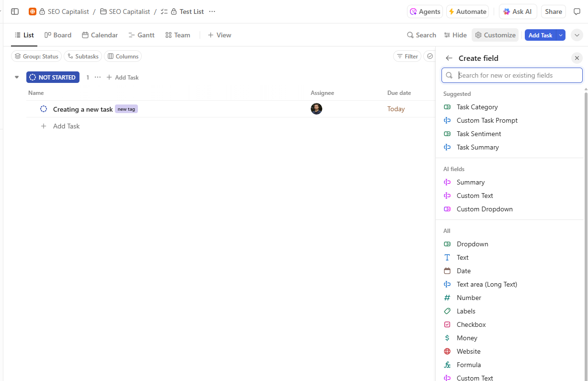Viewport: 588px width, 381px height.
Task: Open the Hide fields control
Action: tap(455, 35)
